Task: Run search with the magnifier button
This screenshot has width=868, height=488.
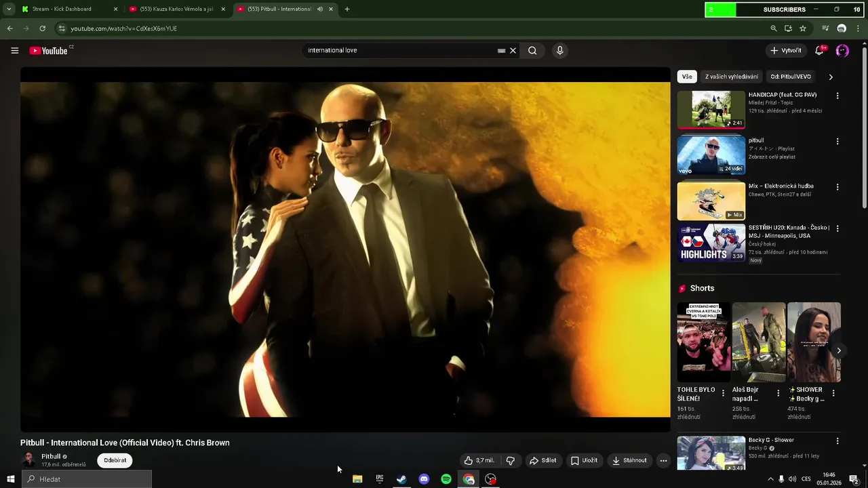Action: pos(532,50)
